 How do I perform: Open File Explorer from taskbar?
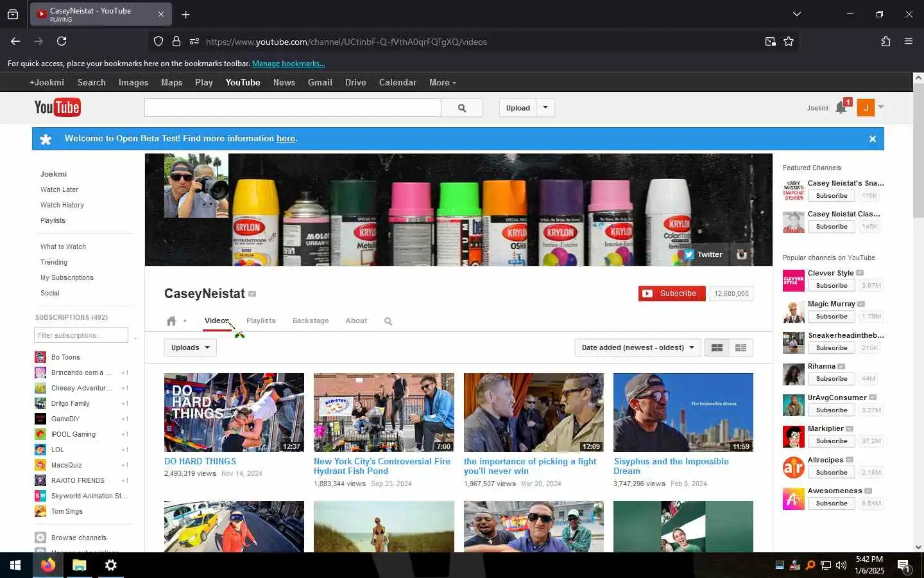tap(80, 565)
